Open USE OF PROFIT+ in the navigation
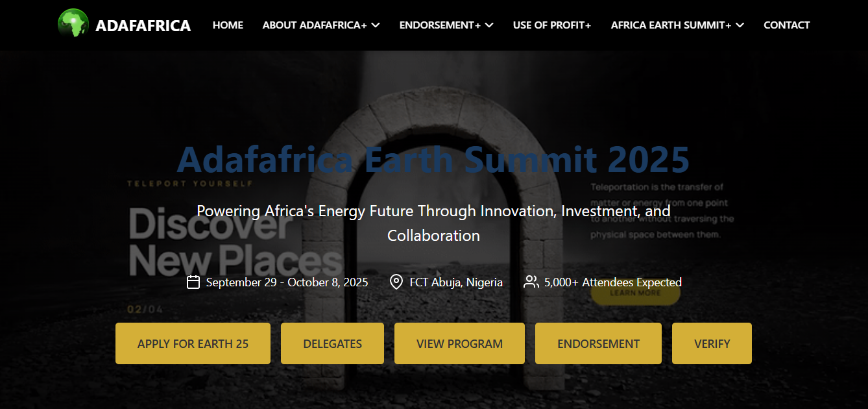This screenshot has width=868, height=409. click(552, 25)
